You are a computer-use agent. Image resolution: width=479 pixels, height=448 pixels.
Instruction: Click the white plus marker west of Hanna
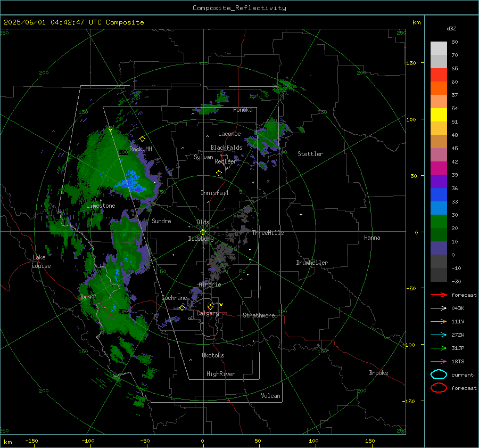(301, 214)
